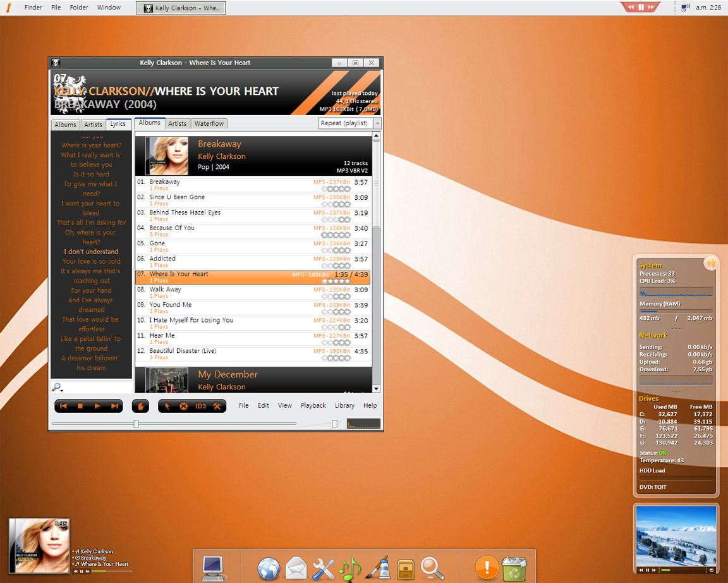Click the Kelly Clarkson taskbar window button
Image resolution: width=728 pixels, height=583 pixels.
(181, 8)
